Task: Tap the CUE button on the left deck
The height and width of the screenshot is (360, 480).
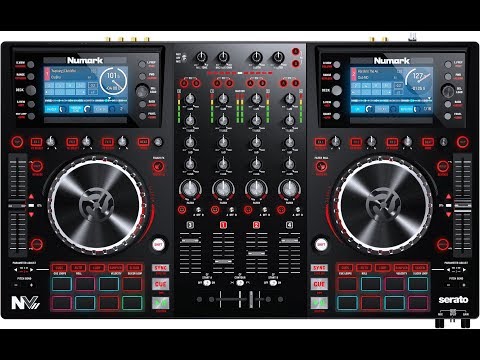Action: tap(161, 284)
